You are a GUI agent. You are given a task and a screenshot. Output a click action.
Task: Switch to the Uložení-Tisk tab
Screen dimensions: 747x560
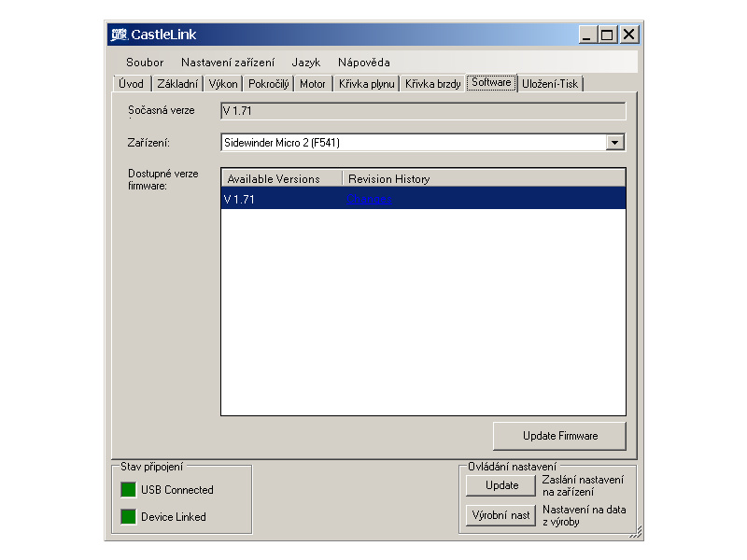click(x=551, y=84)
